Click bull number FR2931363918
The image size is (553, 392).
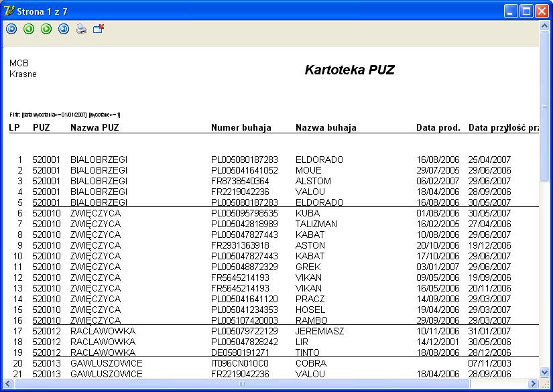[x=240, y=245]
